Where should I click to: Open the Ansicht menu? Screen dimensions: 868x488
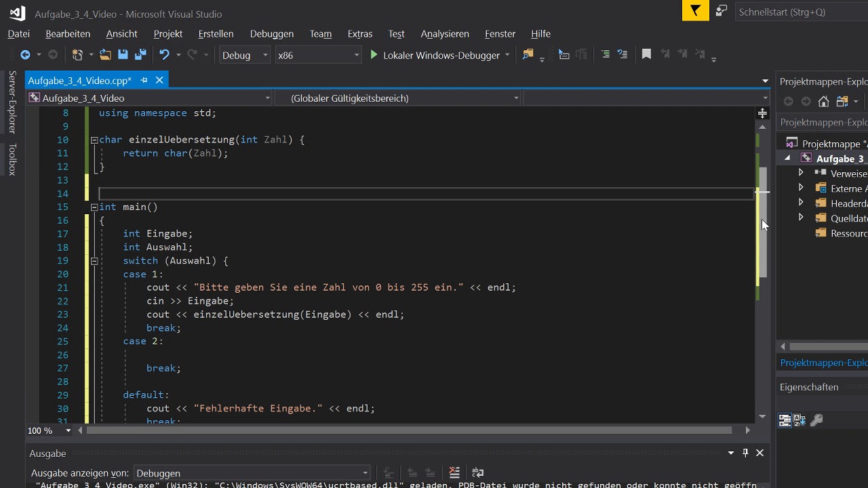tap(122, 33)
